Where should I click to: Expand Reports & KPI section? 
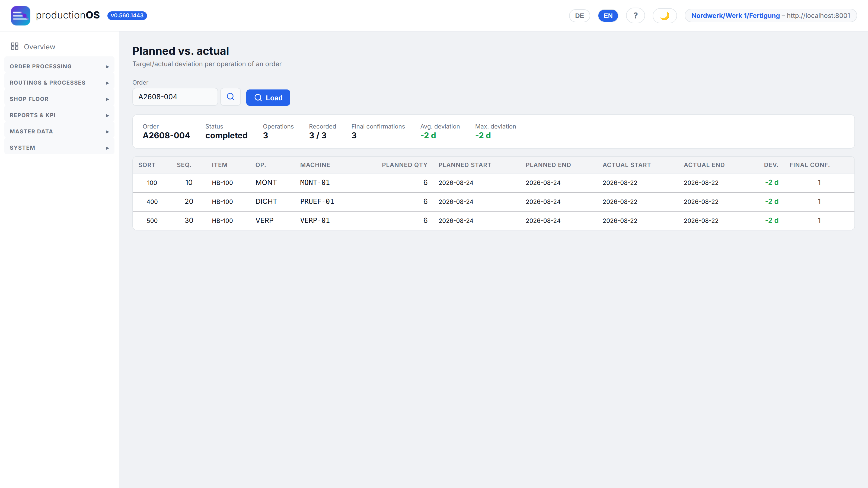click(59, 115)
